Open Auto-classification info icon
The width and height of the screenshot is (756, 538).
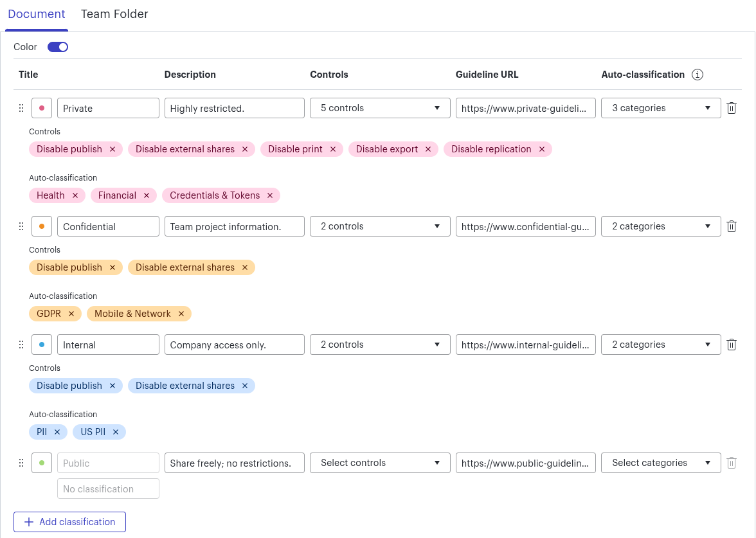coord(697,75)
